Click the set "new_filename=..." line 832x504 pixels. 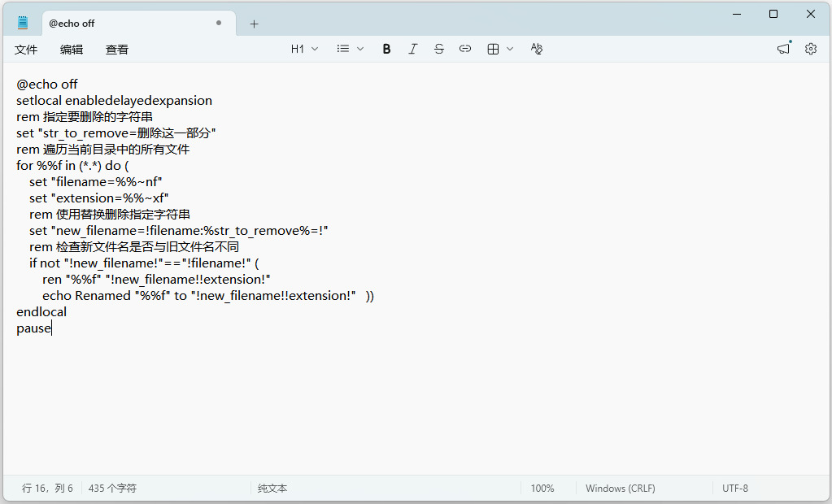click(x=178, y=231)
